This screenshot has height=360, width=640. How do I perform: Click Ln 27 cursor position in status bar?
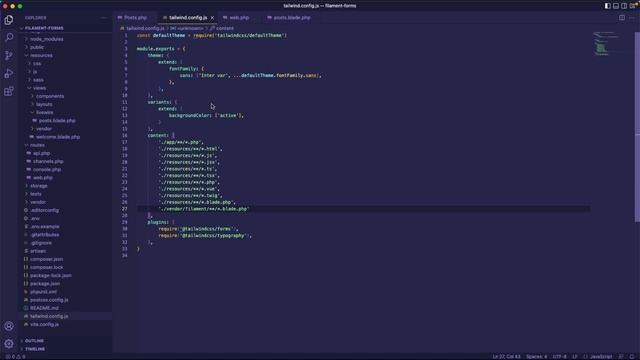(507, 356)
